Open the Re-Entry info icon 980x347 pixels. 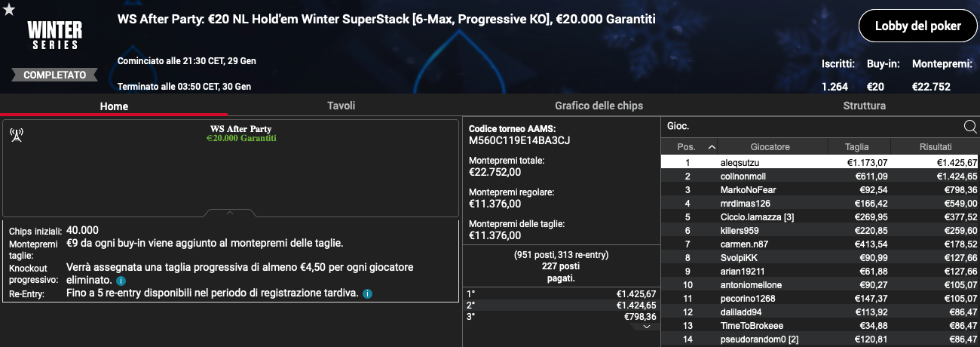[x=367, y=293]
